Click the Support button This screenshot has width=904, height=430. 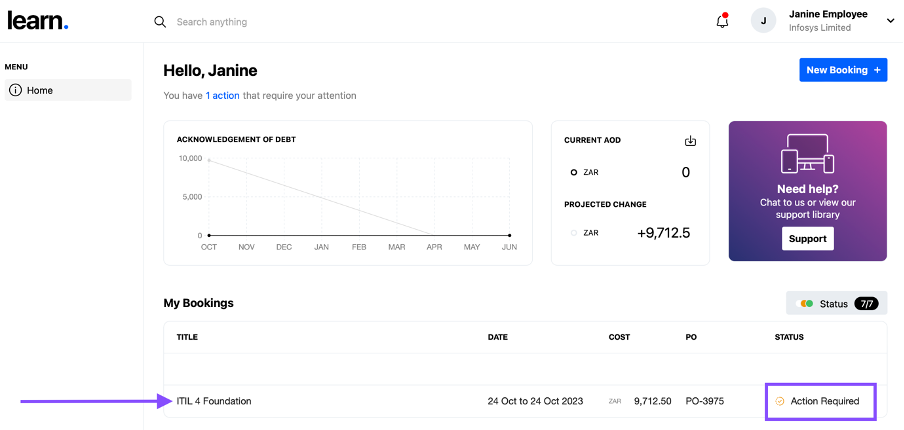808,239
